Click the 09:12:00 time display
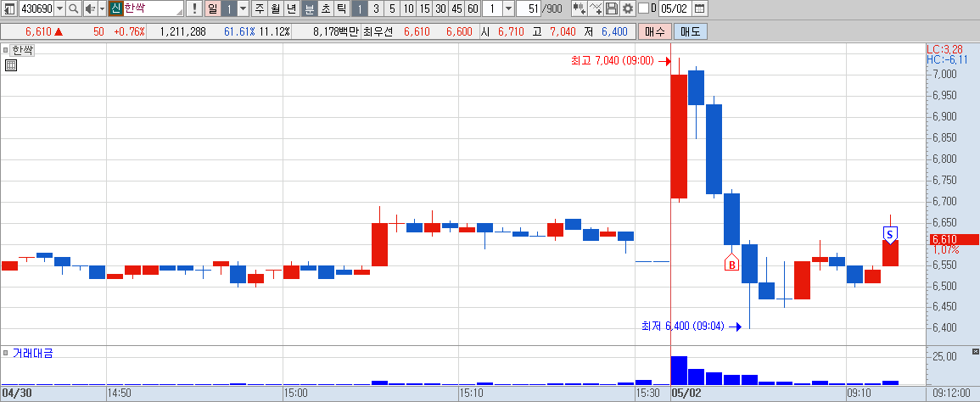 pos(952,394)
